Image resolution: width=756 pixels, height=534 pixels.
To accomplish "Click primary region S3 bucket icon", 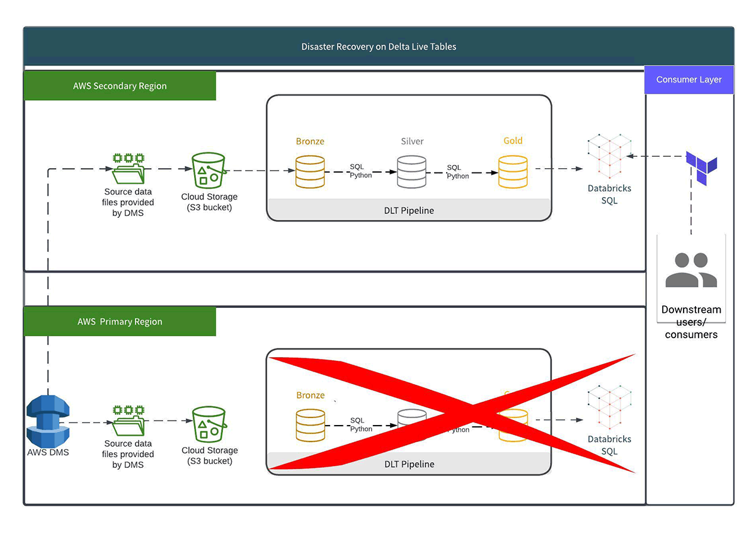I will [209, 423].
